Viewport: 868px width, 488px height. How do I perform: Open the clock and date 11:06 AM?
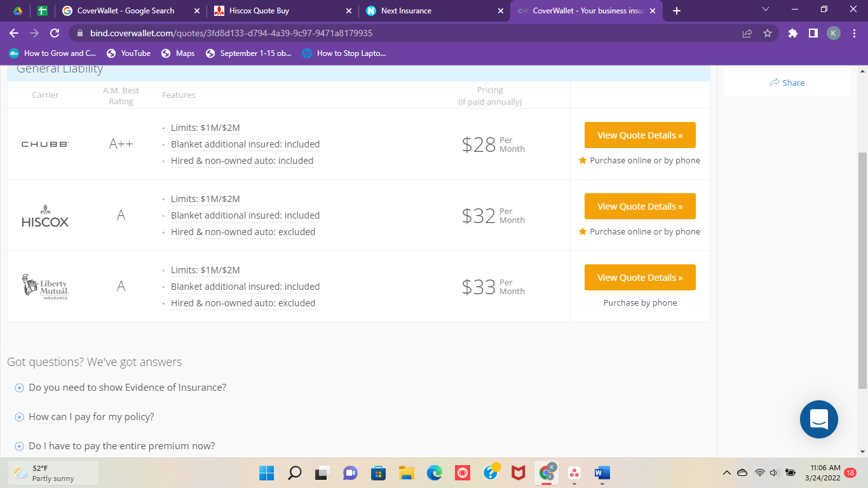tap(822, 473)
